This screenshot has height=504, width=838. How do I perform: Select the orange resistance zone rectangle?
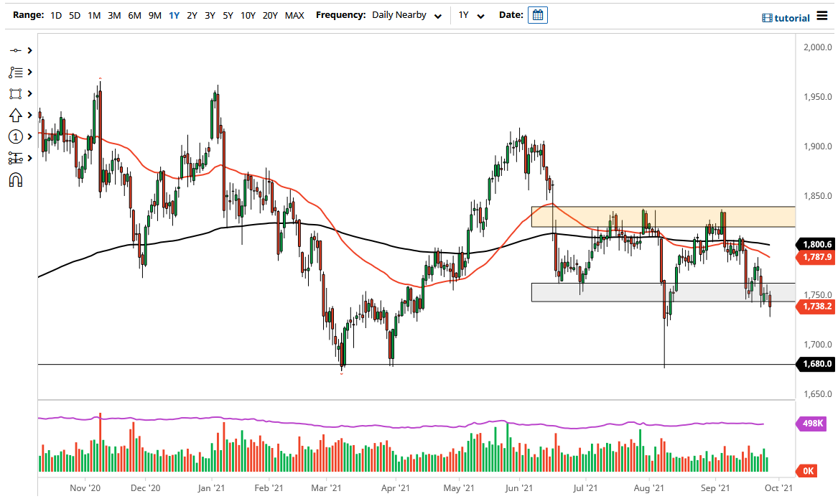(663, 216)
